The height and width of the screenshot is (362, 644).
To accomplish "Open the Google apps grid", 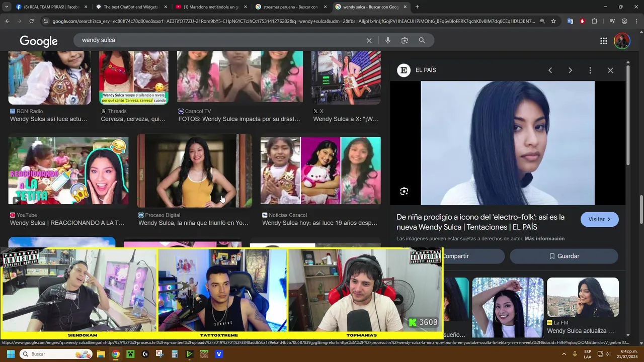I will coord(604,41).
